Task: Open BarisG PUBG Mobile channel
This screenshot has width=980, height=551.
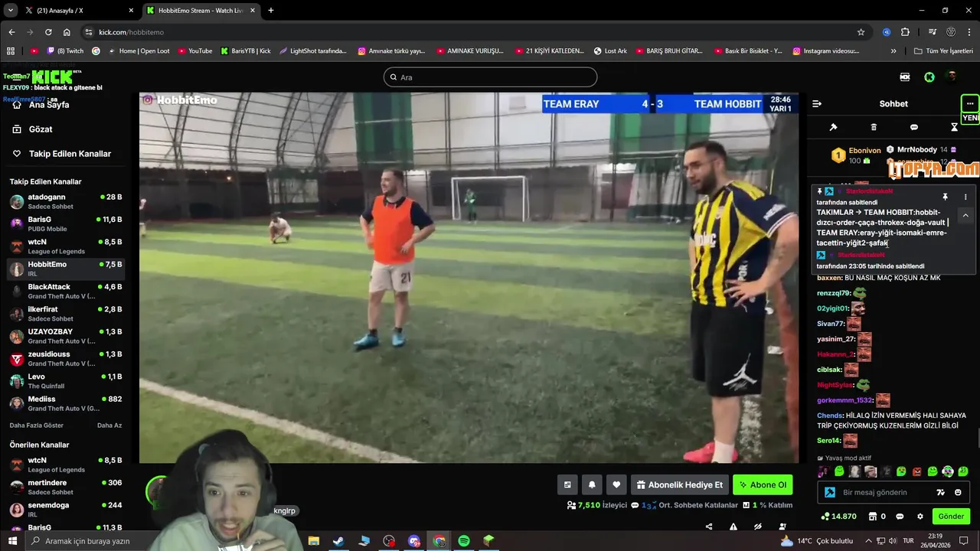Action: (x=65, y=224)
